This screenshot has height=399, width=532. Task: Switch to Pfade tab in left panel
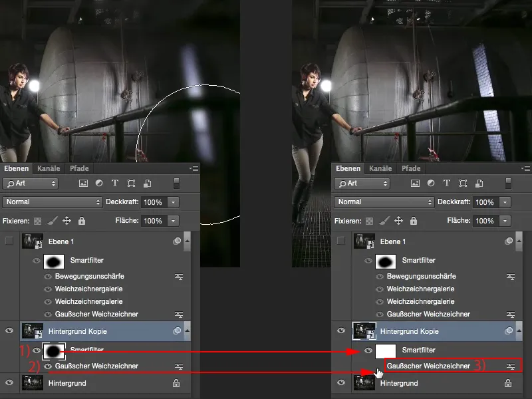pos(79,168)
